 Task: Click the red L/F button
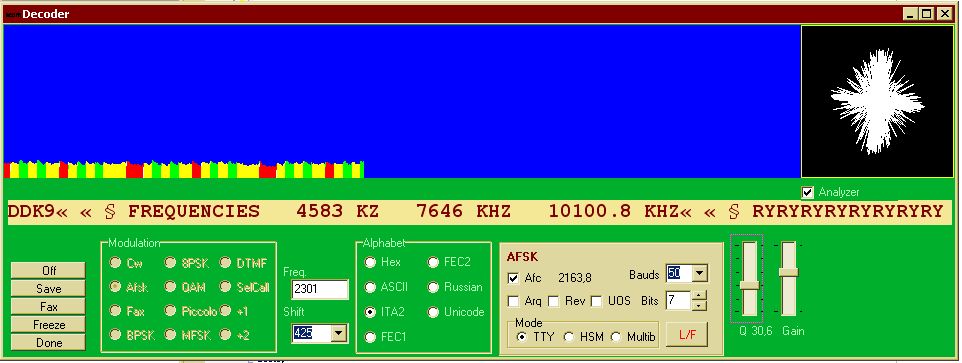(687, 335)
